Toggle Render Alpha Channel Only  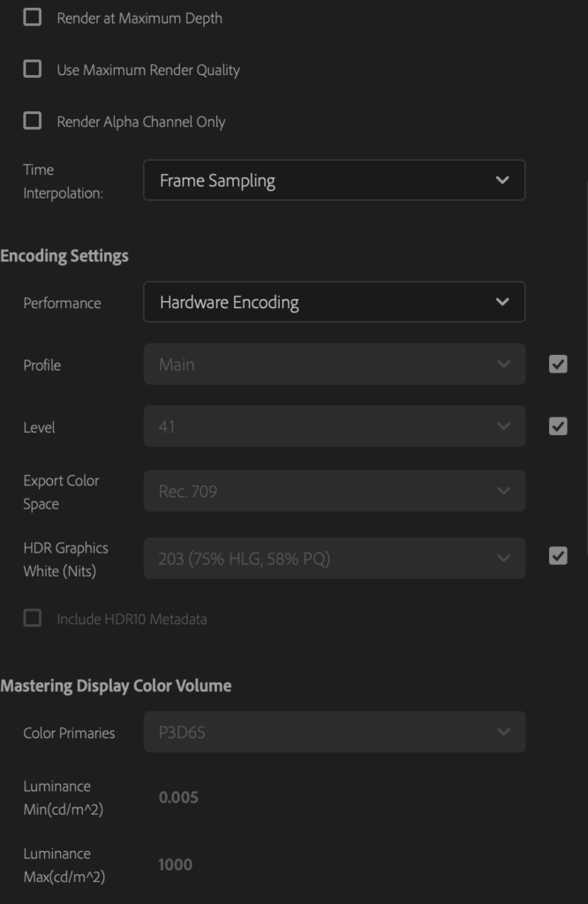click(x=33, y=121)
